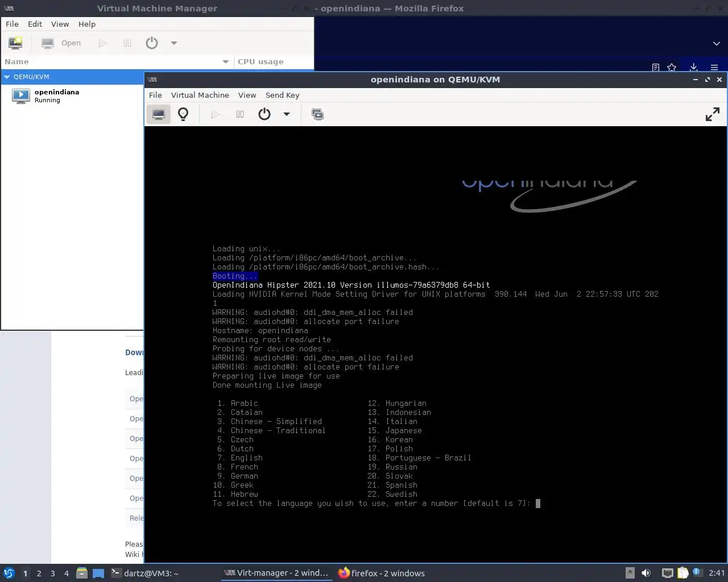This screenshot has height=582, width=728.
Task: Pause the openindiana virtual machine
Action: click(x=240, y=114)
